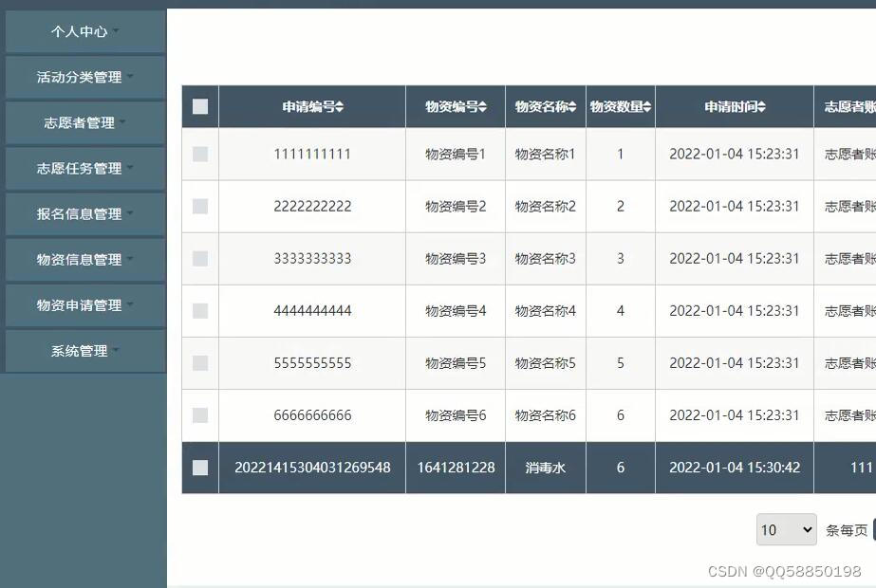Check the row for 申请编号 1111111111
The width and height of the screenshot is (876, 588).
(199, 154)
